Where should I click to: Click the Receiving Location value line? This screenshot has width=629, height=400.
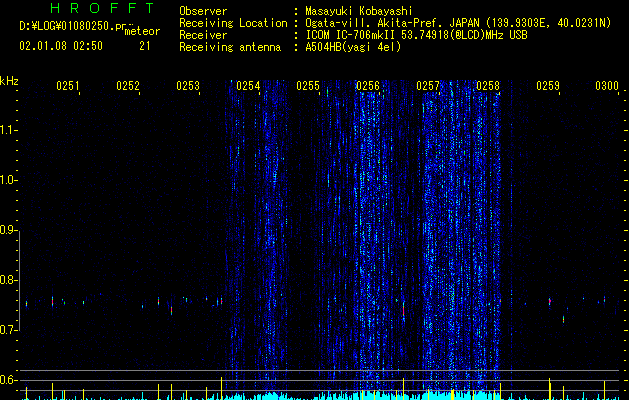(458, 23)
